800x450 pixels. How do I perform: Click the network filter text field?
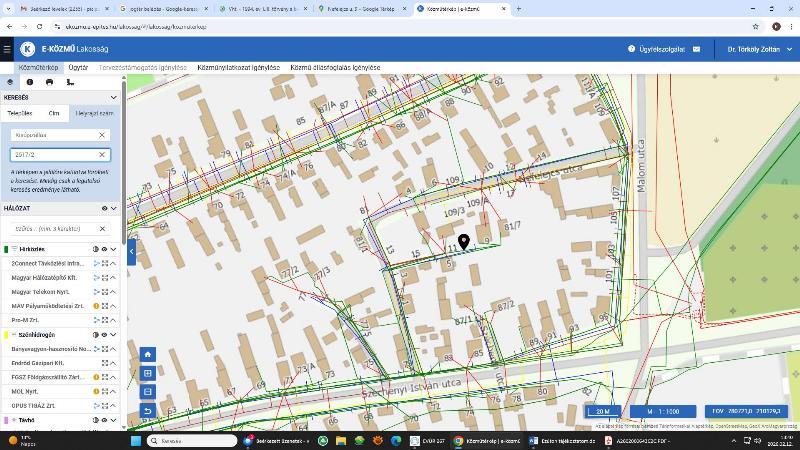53,229
